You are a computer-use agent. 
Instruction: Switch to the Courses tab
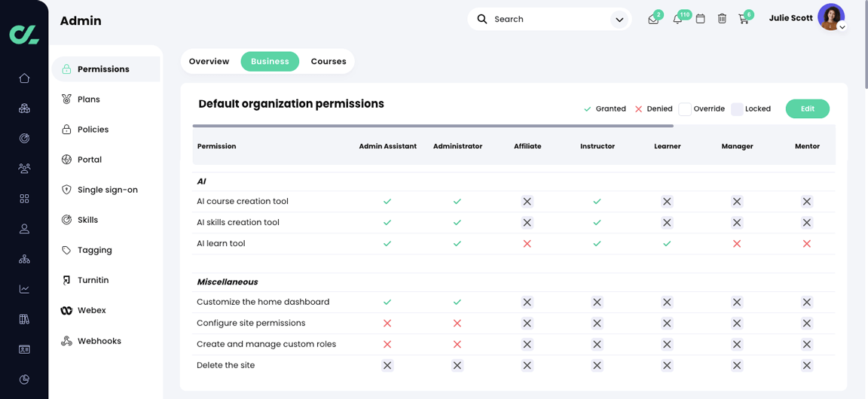click(x=329, y=62)
